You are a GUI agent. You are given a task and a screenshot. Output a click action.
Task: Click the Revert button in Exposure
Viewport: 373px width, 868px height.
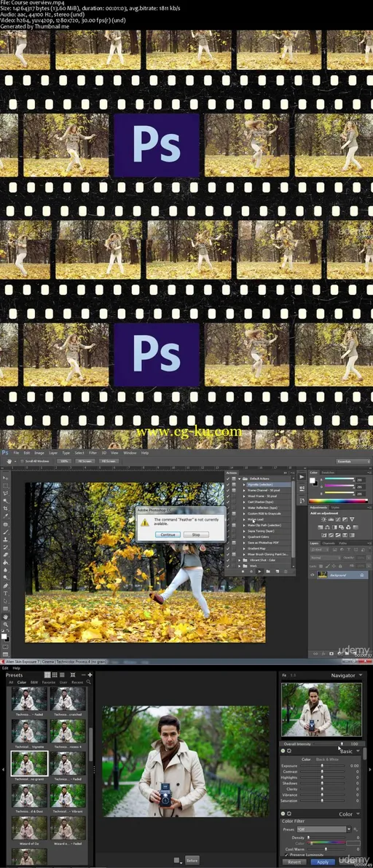tap(294, 862)
